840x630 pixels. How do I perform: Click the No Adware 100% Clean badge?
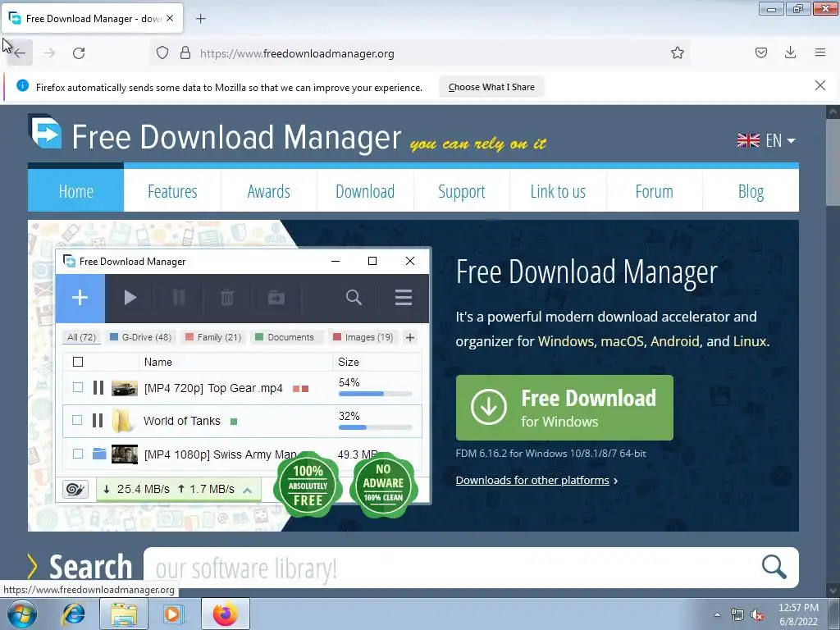tap(383, 486)
